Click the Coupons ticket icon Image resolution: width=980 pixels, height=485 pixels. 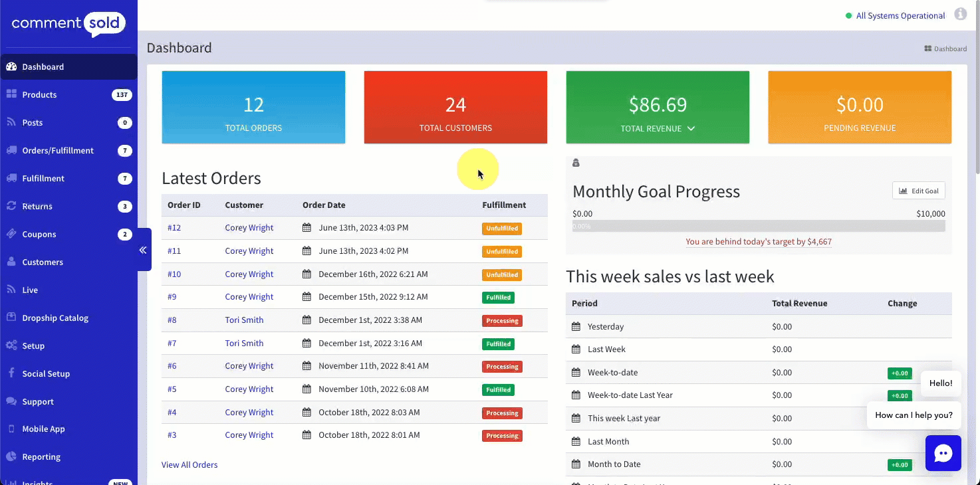[11, 234]
